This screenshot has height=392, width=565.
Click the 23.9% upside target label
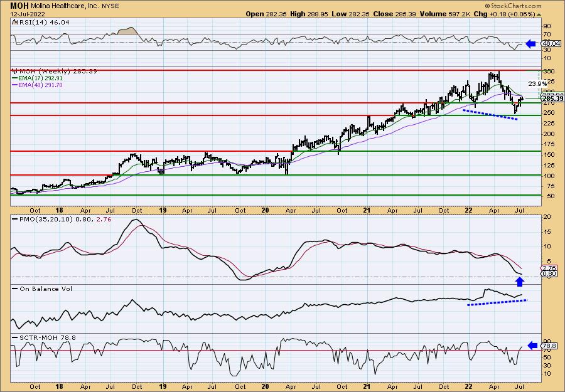[x=537, y=83]
